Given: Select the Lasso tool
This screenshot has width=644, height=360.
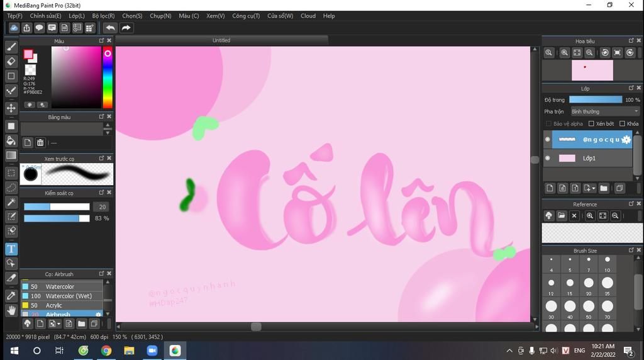Looking at the screenshot, I should tap(11, 188).
